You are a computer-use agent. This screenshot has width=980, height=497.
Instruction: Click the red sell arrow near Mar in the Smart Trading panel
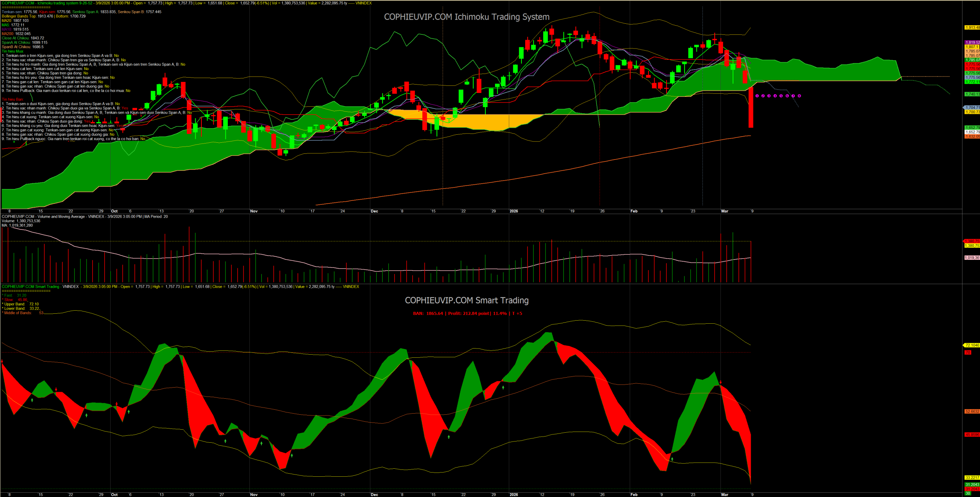[x=720, y=382]
